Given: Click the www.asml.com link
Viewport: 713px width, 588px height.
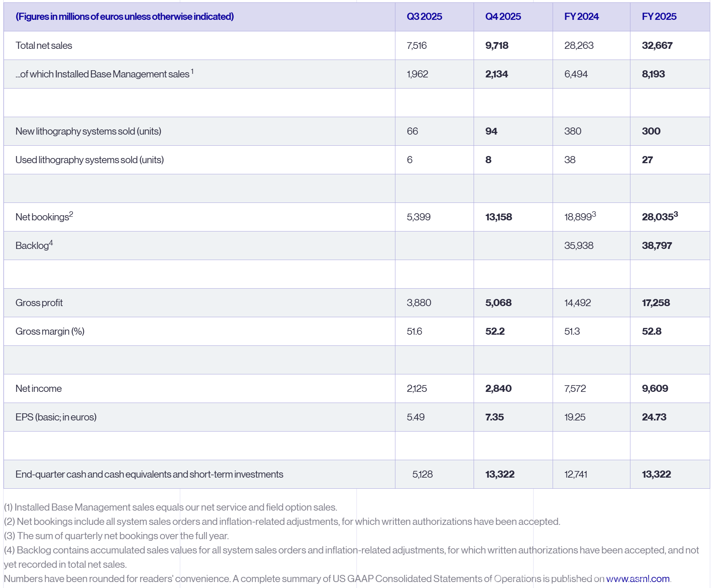Looking at the screenshot, I should 638,578.
